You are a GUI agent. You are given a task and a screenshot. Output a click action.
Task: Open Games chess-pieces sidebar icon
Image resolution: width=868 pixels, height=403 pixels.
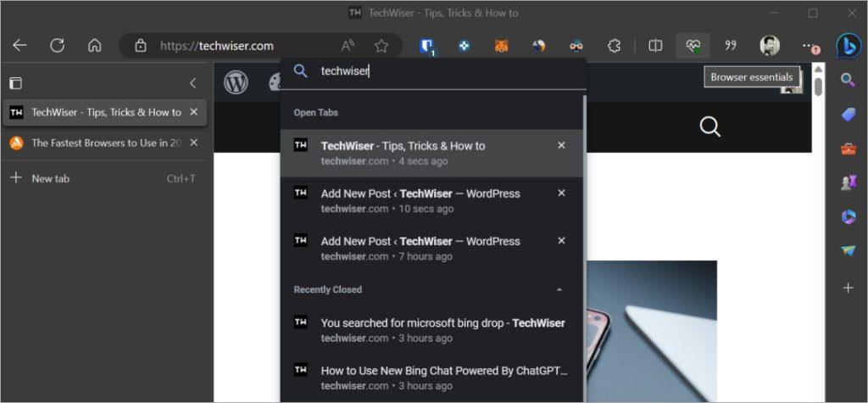click(848, 183)
